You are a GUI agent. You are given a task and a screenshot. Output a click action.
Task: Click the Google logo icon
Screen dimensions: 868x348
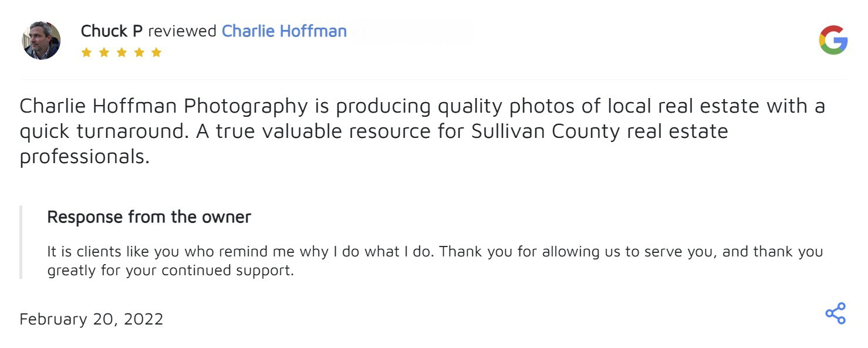(x=833, y=40)
